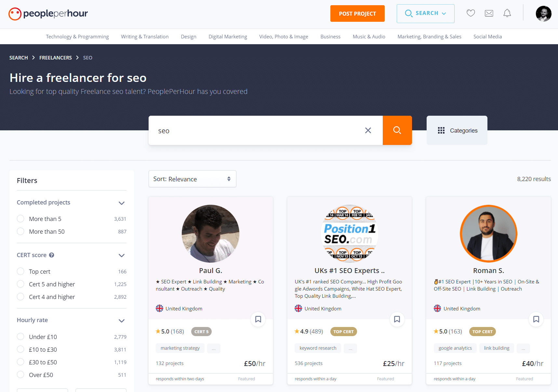Image resolution: width=558 pixels, height=392 pixels.
Task: Open Position1SEO profile logo
Action: click(350, 234)
